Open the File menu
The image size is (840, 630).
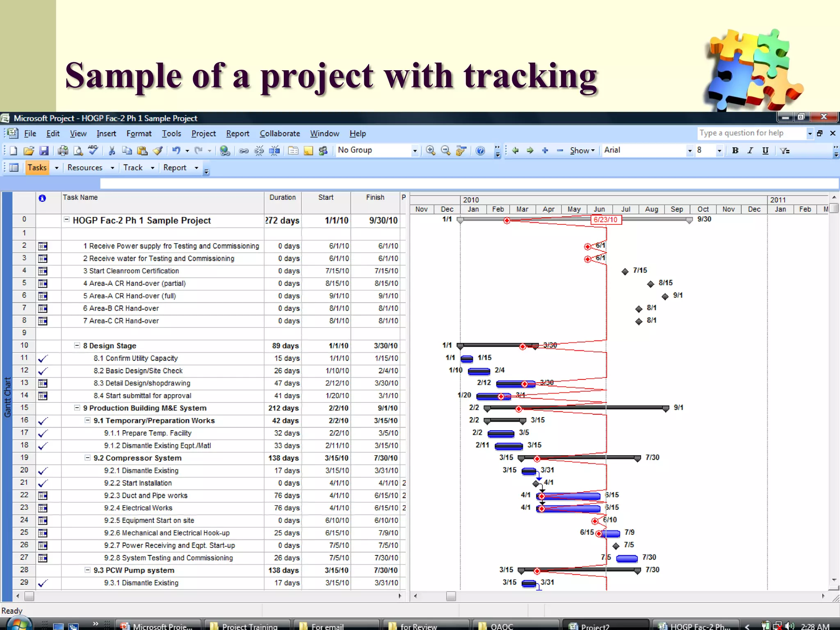coord(30,134)
